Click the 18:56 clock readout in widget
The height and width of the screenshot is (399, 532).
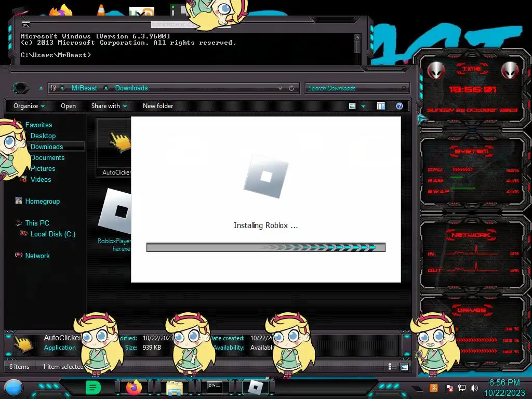pos(472,89)
